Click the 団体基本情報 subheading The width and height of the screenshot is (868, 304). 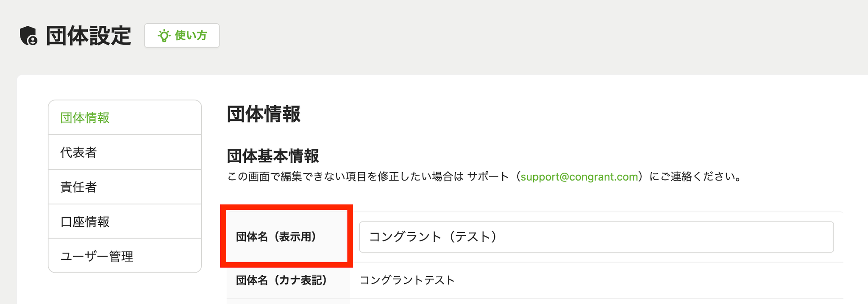point(273,156)
